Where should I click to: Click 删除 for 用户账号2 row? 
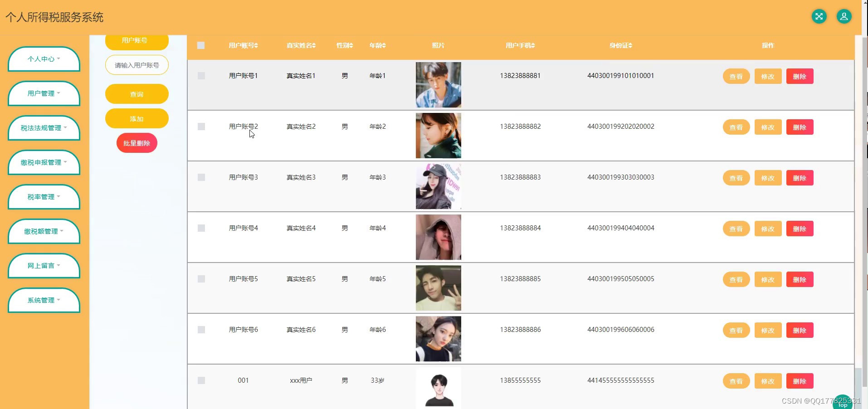800,127
